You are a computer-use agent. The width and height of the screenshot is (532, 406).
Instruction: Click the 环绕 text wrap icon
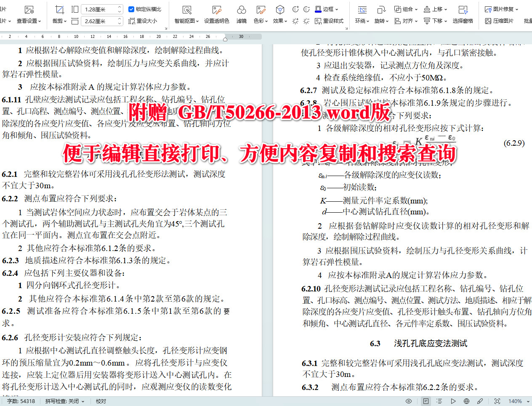coord(362,9)
